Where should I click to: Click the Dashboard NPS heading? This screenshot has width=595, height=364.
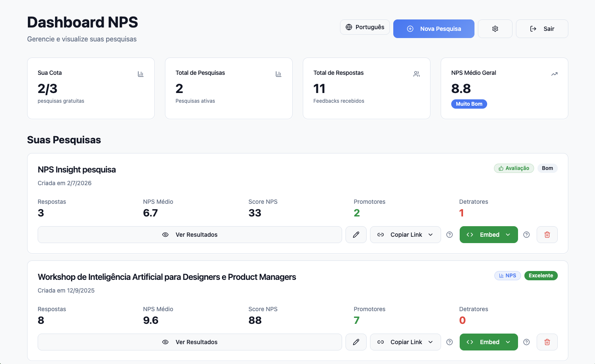82,22
